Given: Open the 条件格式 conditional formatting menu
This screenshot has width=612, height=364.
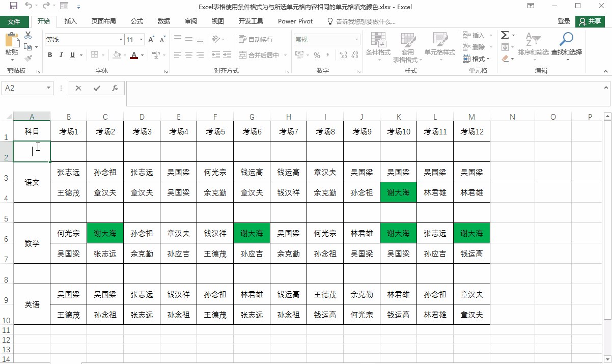Looking at the screenshot, I should [x=378, y=47].
